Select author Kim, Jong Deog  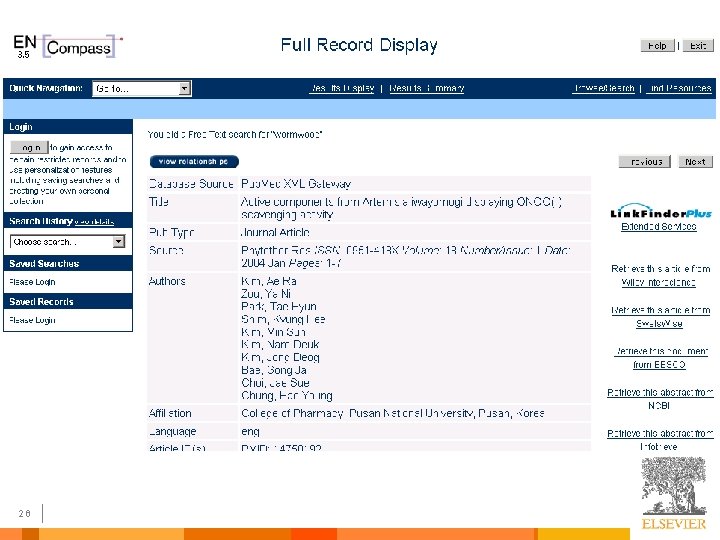[280, 357]
